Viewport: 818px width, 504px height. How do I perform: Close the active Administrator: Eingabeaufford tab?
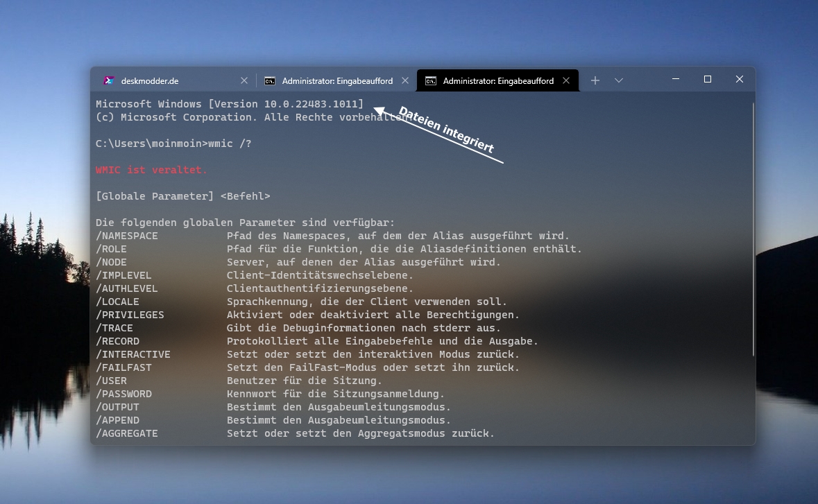coord(566,80)
